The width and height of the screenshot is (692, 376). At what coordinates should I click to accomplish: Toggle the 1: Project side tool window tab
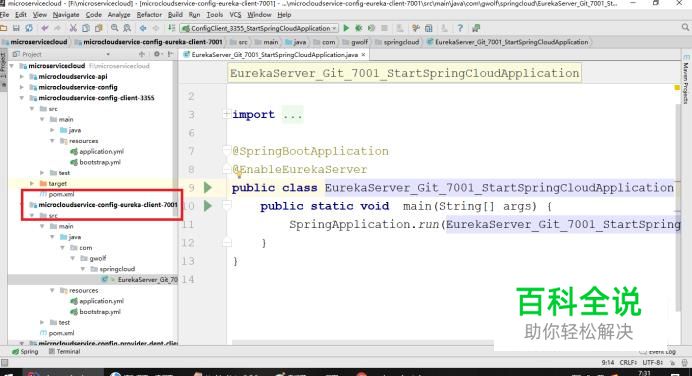pyautogui.click(x=3, y=71)
